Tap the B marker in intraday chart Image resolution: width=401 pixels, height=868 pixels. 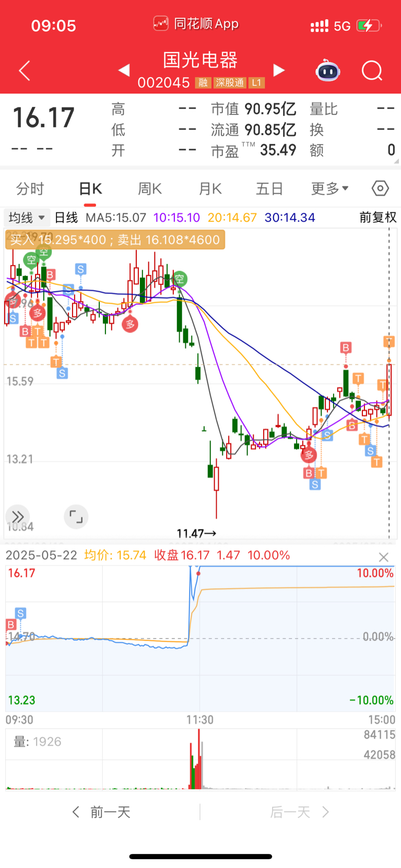(x=10, y=625)
